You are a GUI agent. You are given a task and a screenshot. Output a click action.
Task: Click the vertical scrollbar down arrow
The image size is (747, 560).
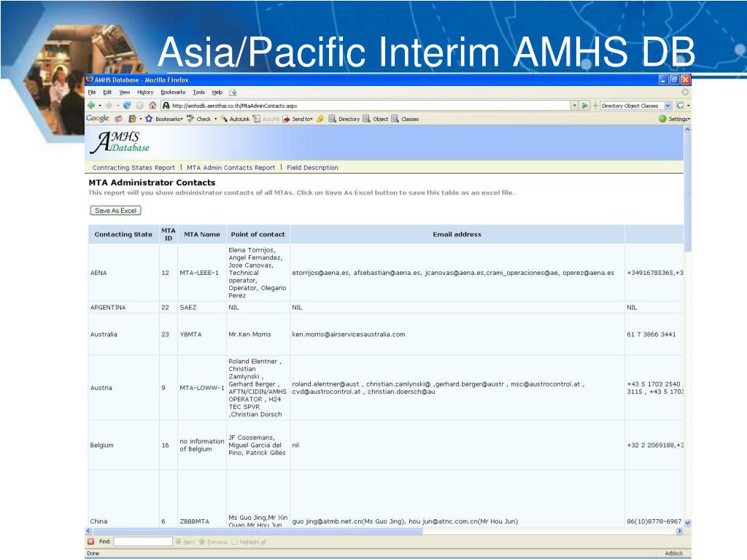(x=687, y=522)
